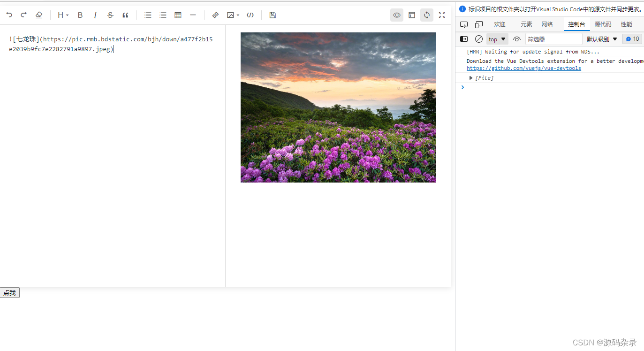Open the 默认级别 log level dropdown
Viewport: 644px width, 351px height.
coord(602,39)
